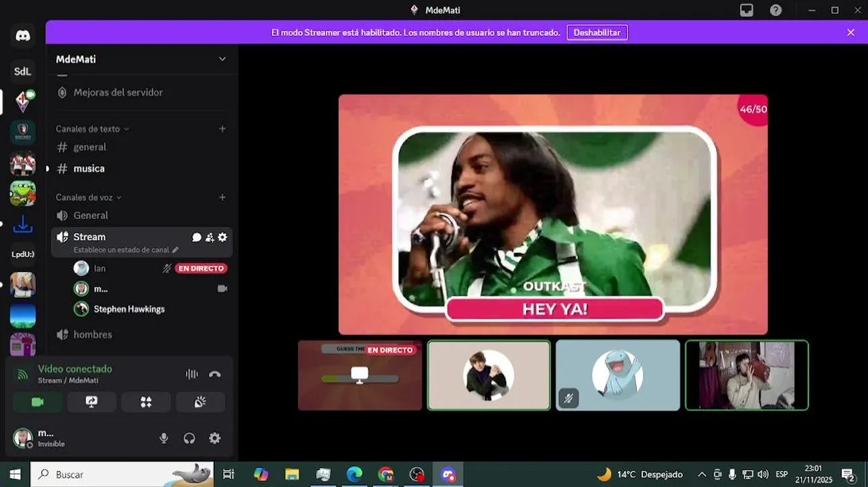Share your screen button

click(x=92, y=402)
